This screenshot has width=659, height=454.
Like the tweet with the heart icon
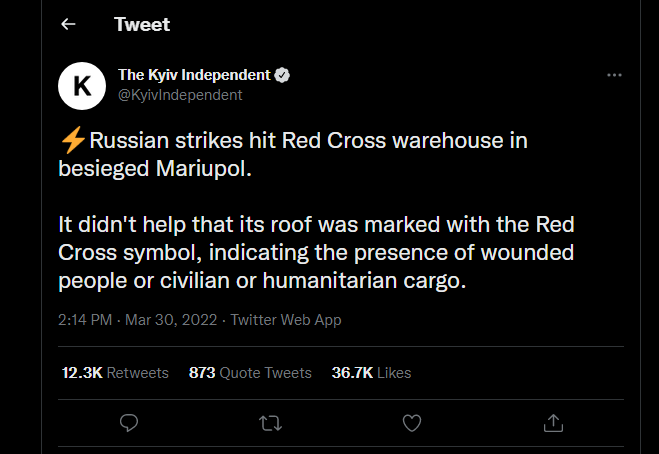[x=412, y=423]
